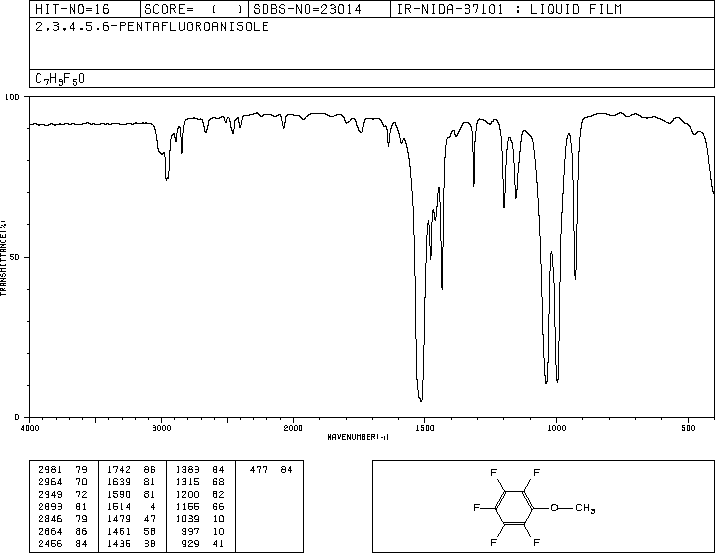
Task: Click the transmittance value 4 in peak table
Action: (x=152, y=506)
